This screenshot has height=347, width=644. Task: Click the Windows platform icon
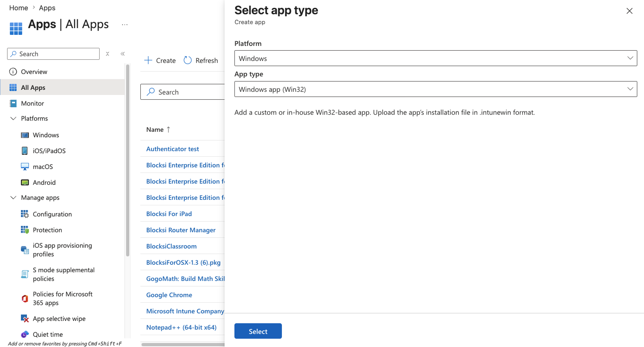(25, 135)
